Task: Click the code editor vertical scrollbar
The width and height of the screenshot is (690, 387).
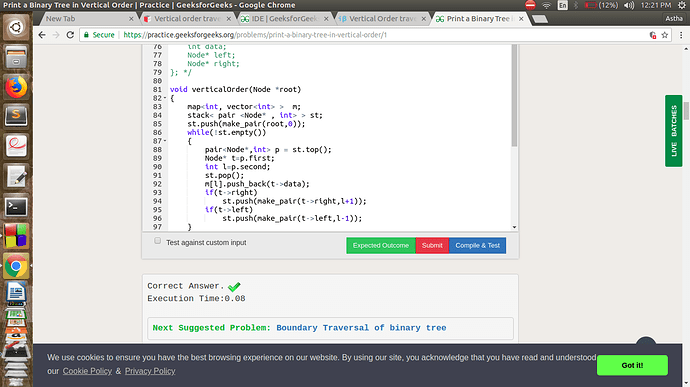Action: pyautogui.click(x=514, y=95)
